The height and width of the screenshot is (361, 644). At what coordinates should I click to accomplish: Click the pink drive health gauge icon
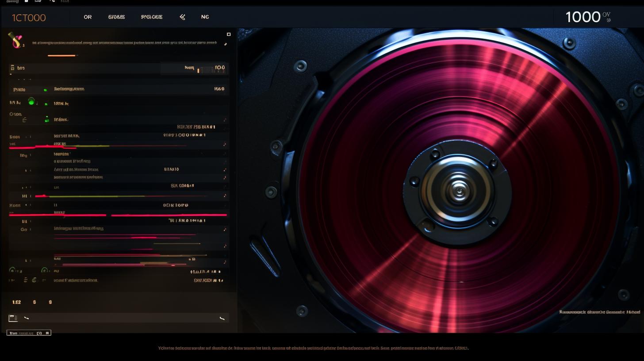[15, 41]
